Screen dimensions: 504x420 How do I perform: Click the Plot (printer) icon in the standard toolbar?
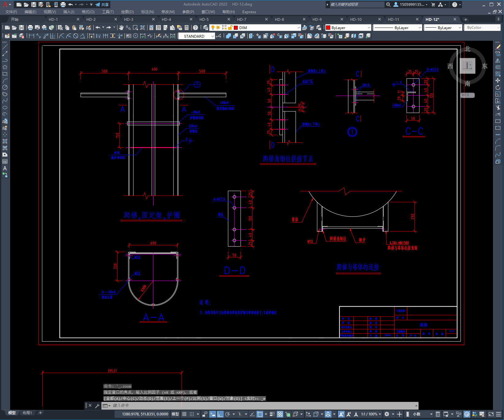point(30,28)
